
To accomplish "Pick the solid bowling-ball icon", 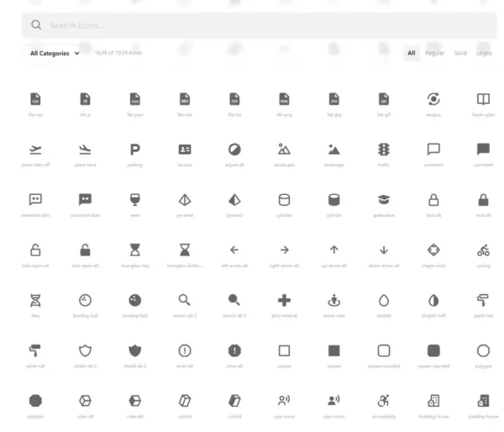I will (135, 300).
